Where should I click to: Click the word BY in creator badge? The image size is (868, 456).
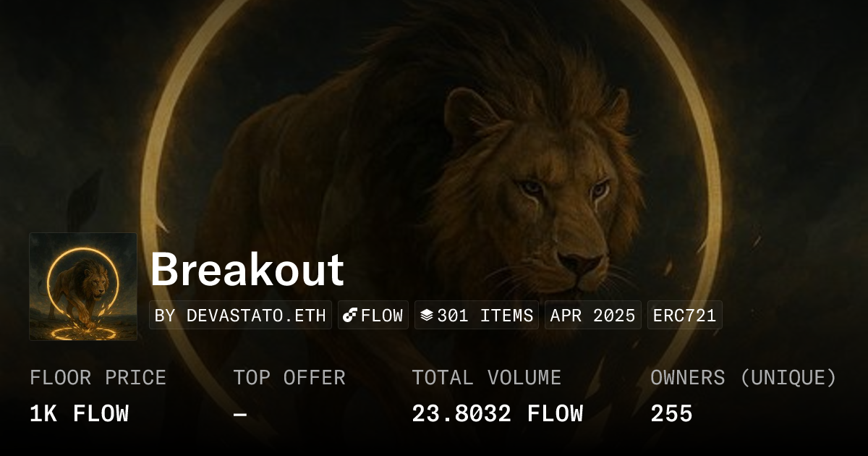click(x=166, y=316)
